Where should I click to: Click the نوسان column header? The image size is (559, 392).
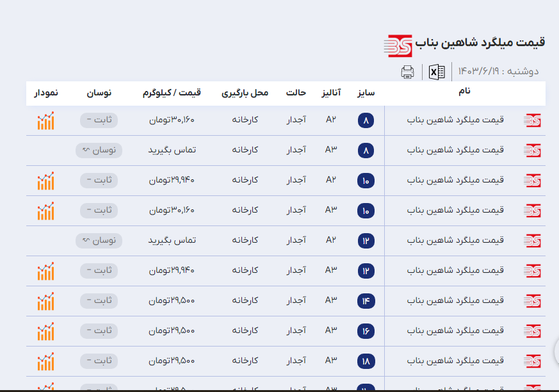99,93
